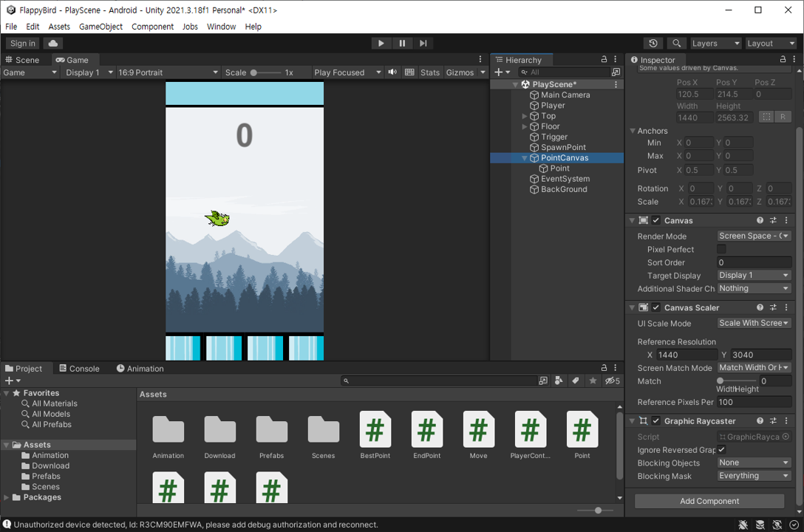Open the Layout dropdown button
The image size is (804, 532).
point(770,44)
